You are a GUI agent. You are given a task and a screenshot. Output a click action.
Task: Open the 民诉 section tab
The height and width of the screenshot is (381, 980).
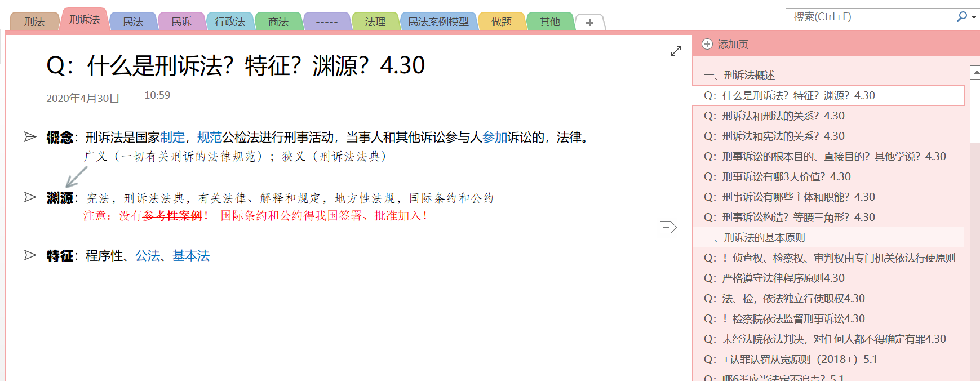pos(181,21)
